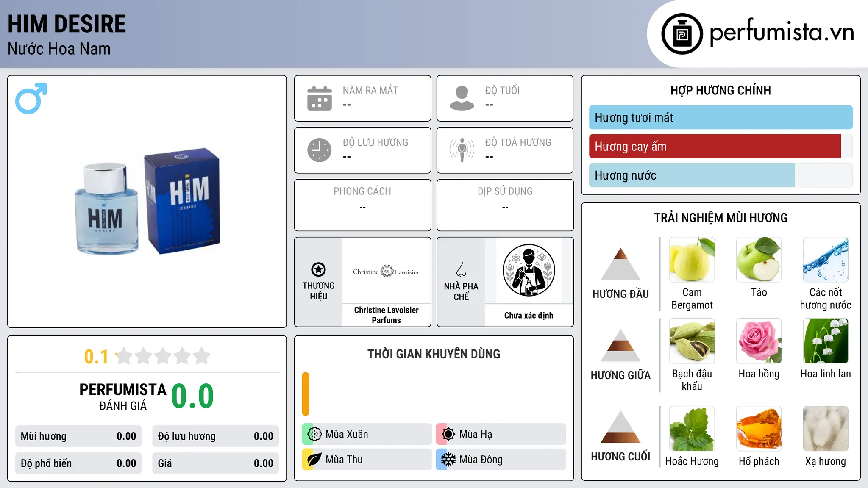Click the sillage icon beside Độ toả hương

462,150
